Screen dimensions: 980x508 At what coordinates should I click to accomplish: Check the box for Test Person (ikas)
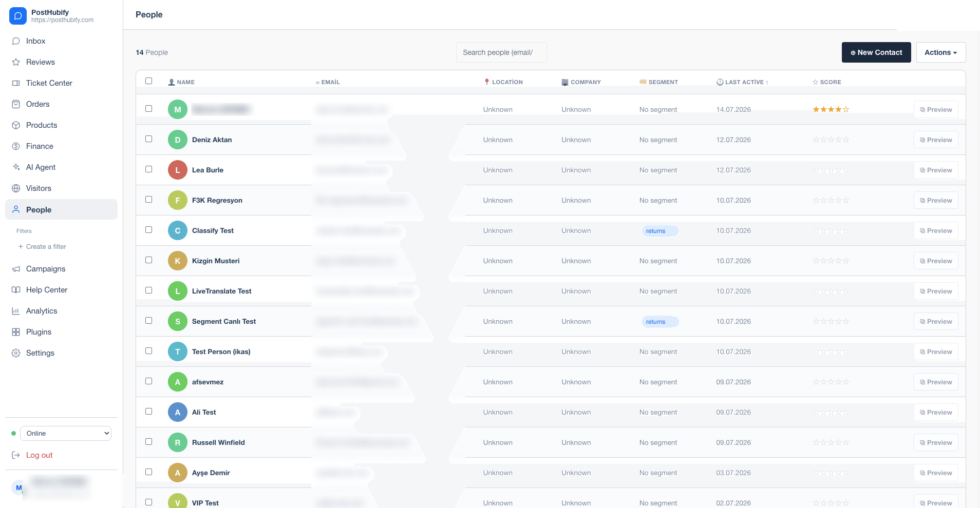coord(149,351)
